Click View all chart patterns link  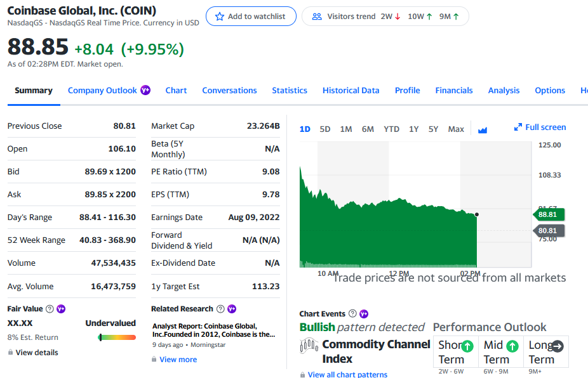(x=347, y=374)
